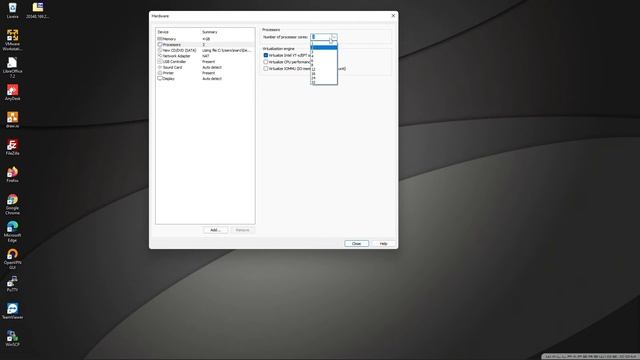Click the number of processor cores field

pos(321,37)
